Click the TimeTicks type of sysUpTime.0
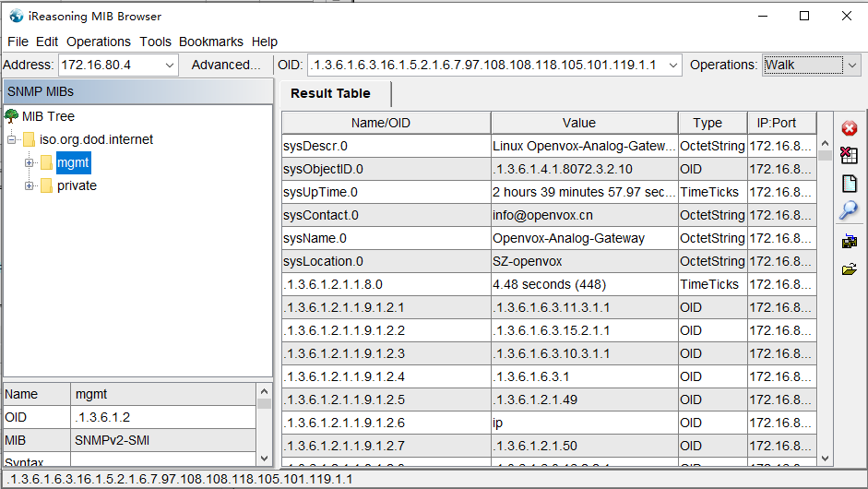This screenshot has width=868, height=489. coord(713,192)
